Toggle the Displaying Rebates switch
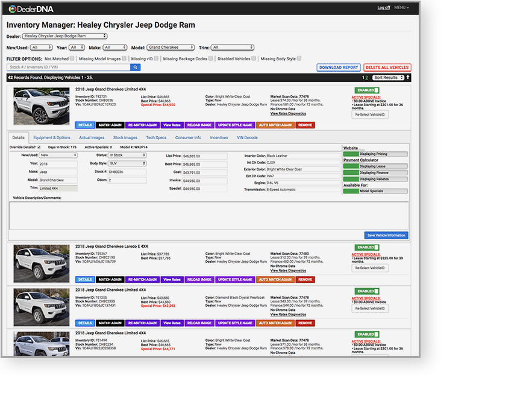The width and height of the screenshot is (529, 420). click(375, 179)
